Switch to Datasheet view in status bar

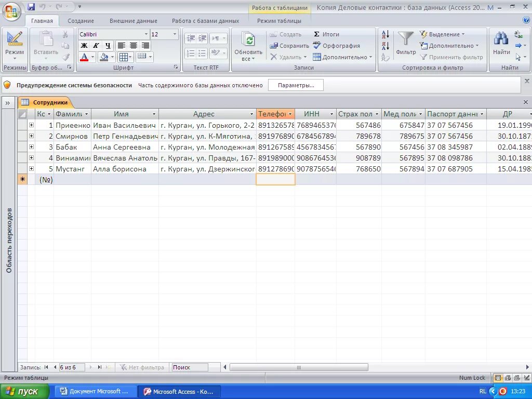[x=498, y=378]
